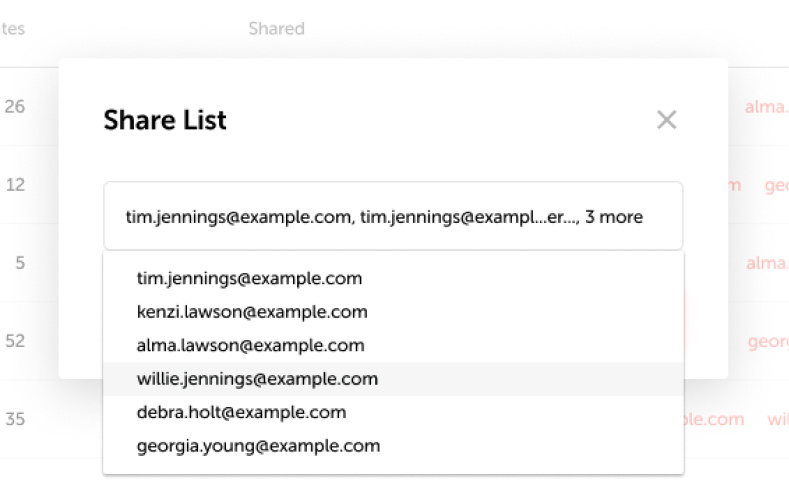This screenshot has width=789, height=496.
Task: Choose kenzi.lawson@example.com in the list
Action: point(393,312)
